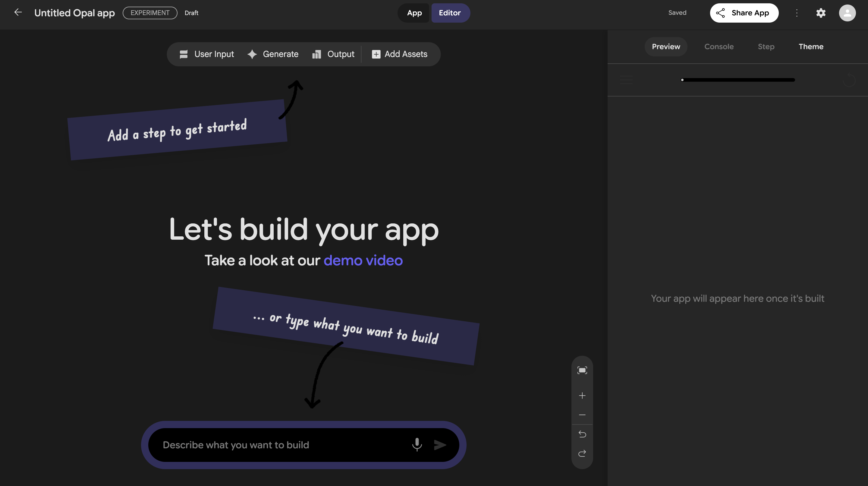
Task: Click the redo arrow icon
Action: (x=582, y=453)
